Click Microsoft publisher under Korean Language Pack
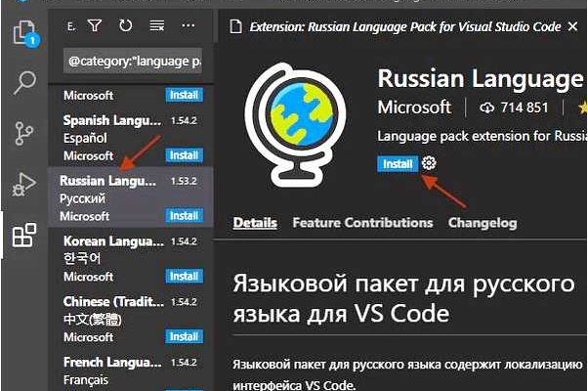This screenshot has height=391, width=588. (x=88, y=277)
